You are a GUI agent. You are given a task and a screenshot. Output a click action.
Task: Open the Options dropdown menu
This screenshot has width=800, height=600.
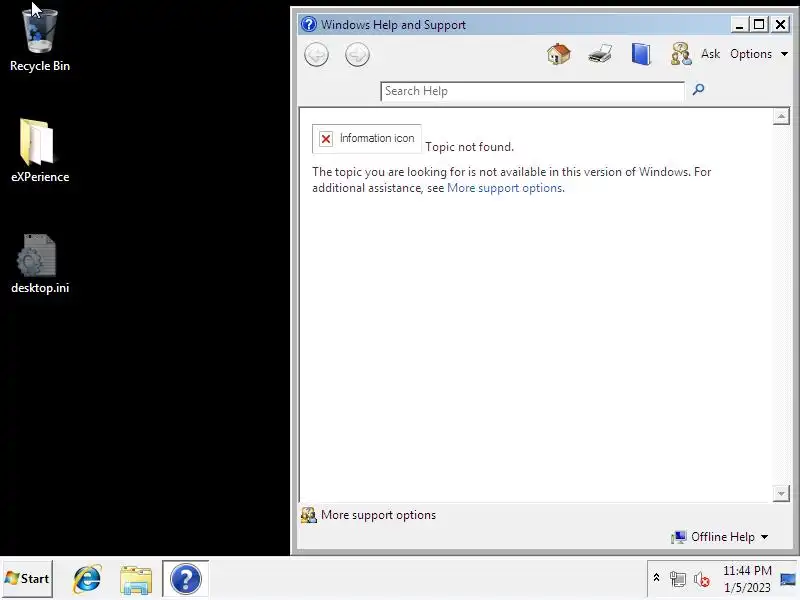(759, 54)
